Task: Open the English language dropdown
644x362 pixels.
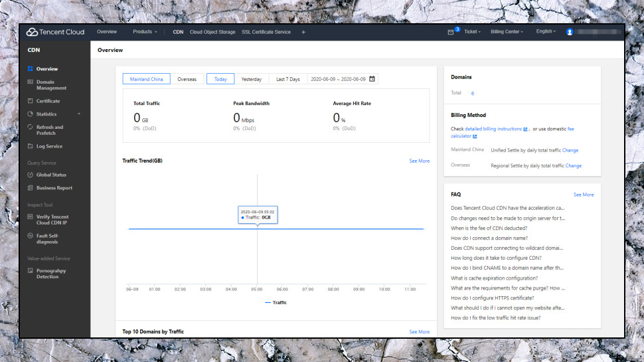Action: point(546,31)
